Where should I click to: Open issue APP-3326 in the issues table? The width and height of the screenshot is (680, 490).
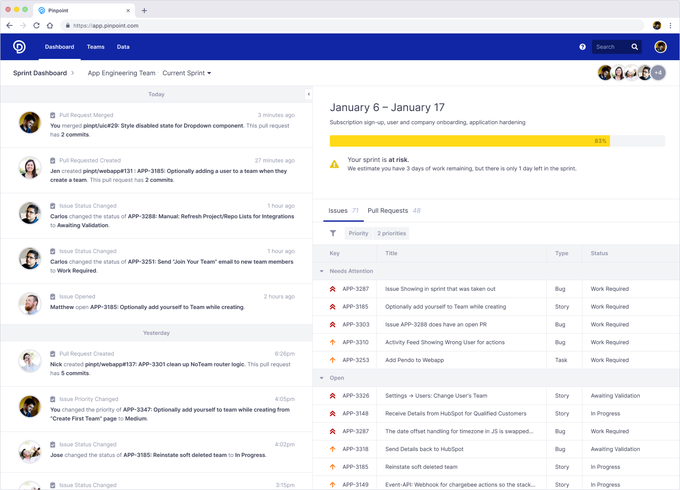point(356,396)
